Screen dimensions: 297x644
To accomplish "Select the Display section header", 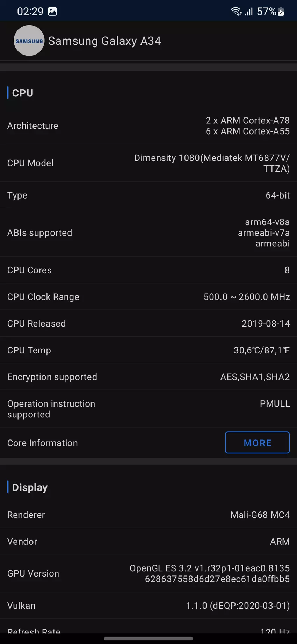I will 30,487.
